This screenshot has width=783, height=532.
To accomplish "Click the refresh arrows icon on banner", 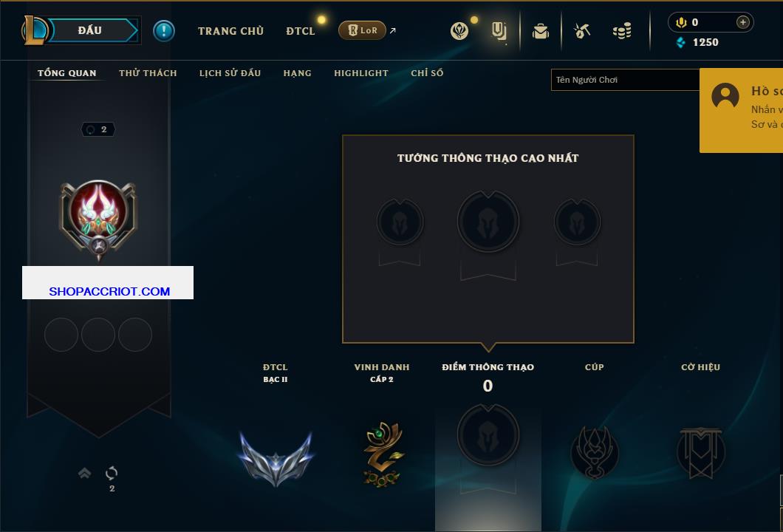I will pyautogui.click(x=112, y=473).
